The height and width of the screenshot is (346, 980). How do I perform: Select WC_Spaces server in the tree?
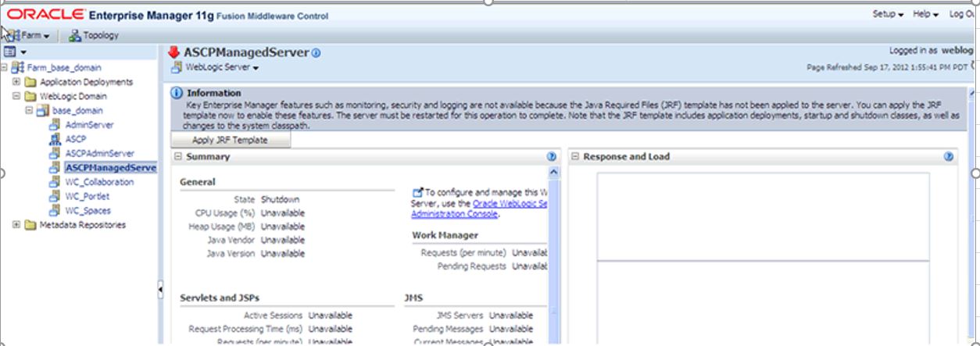pyautogui.click(x=88, y=210)
